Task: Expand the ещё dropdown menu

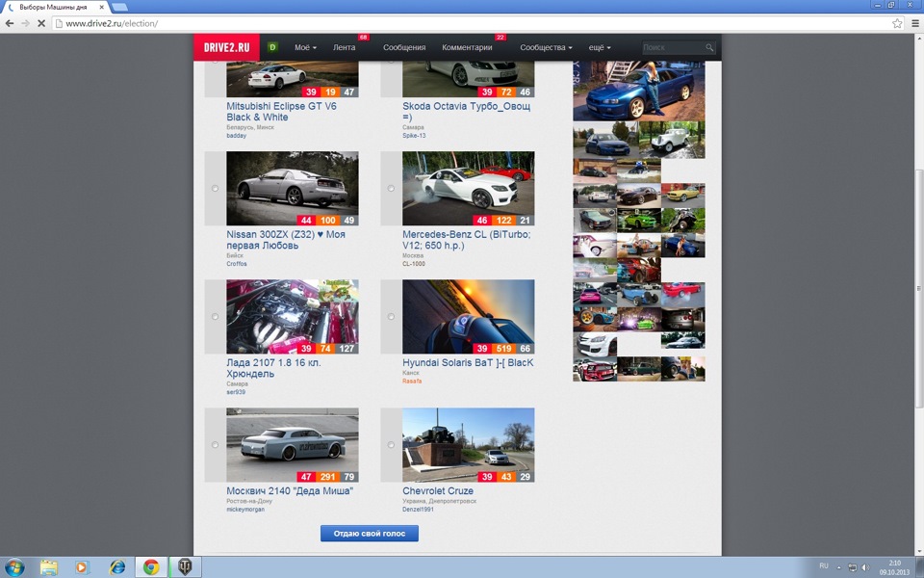Action: [600, 47]
